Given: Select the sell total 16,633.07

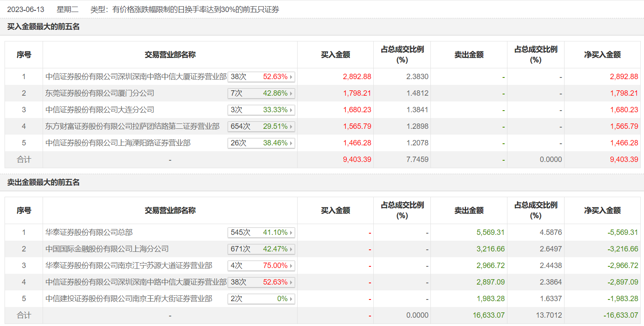Looking at the screenshot, I should pyautogui.click(x=489, y=315).
